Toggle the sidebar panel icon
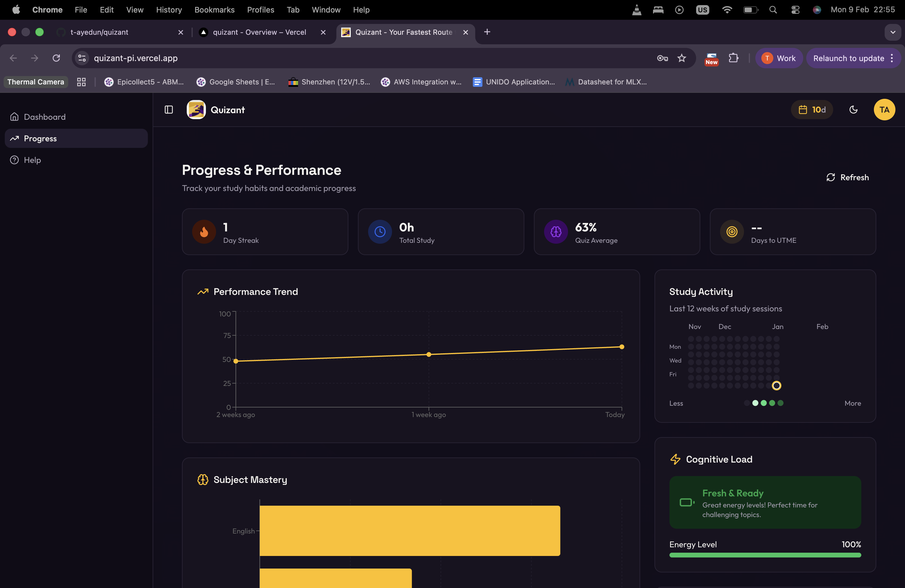905x588 pixels. tap(168, 110)
